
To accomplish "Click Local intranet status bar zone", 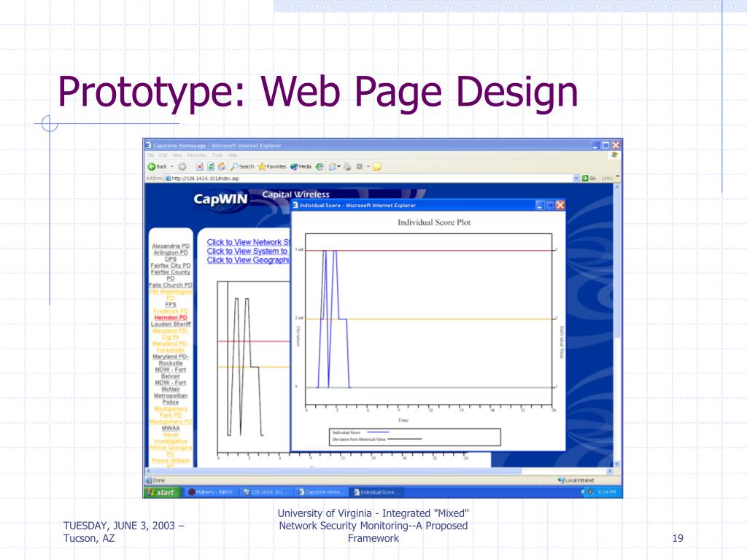I will 576,481.
